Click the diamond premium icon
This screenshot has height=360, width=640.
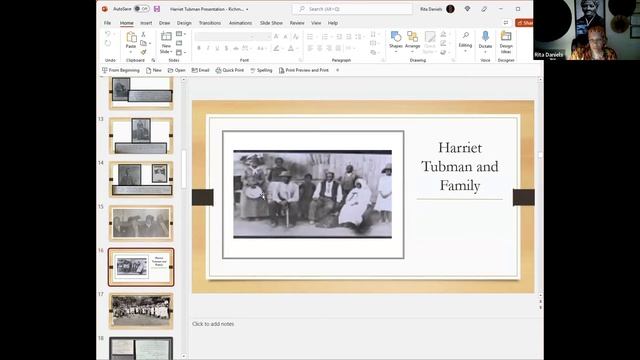[467, 9]
